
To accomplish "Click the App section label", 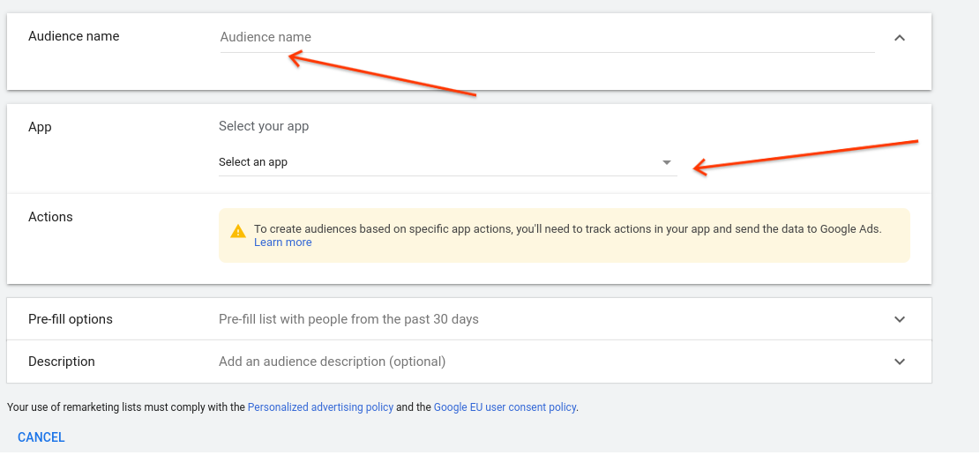I will pos(41,127).
